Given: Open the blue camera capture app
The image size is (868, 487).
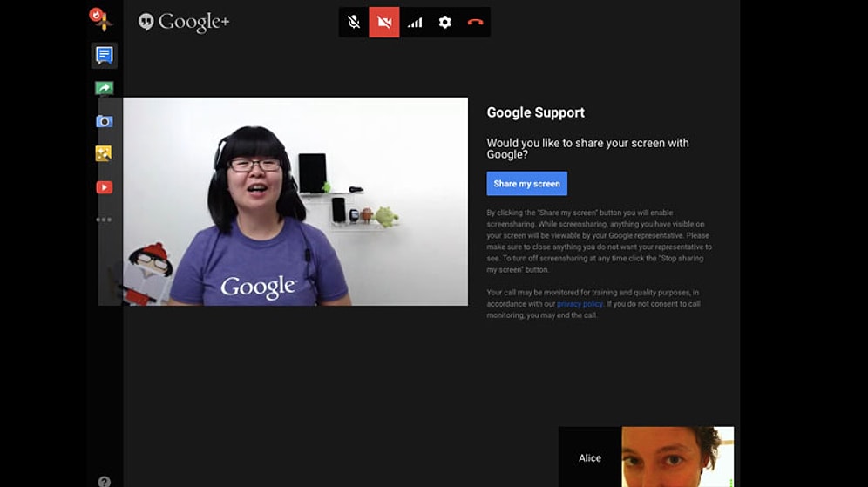Looking at the screenshot, I should [104, 121].
